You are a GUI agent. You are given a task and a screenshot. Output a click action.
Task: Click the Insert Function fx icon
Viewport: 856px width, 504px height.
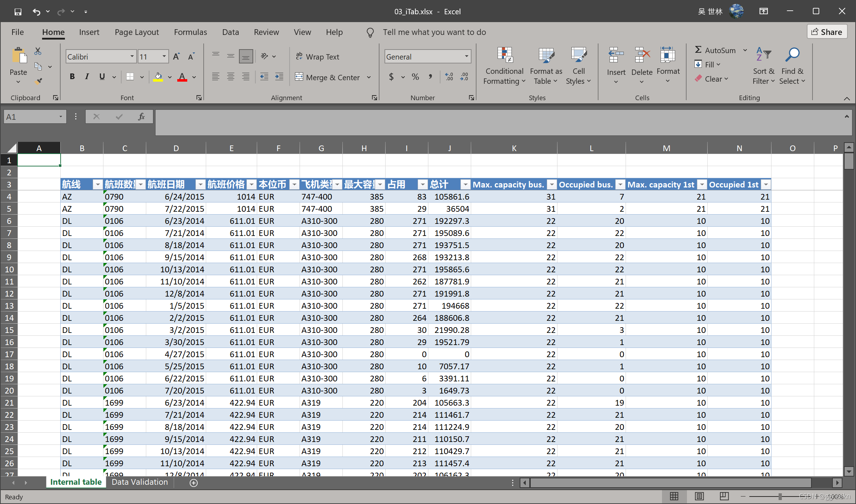[141, 117]
